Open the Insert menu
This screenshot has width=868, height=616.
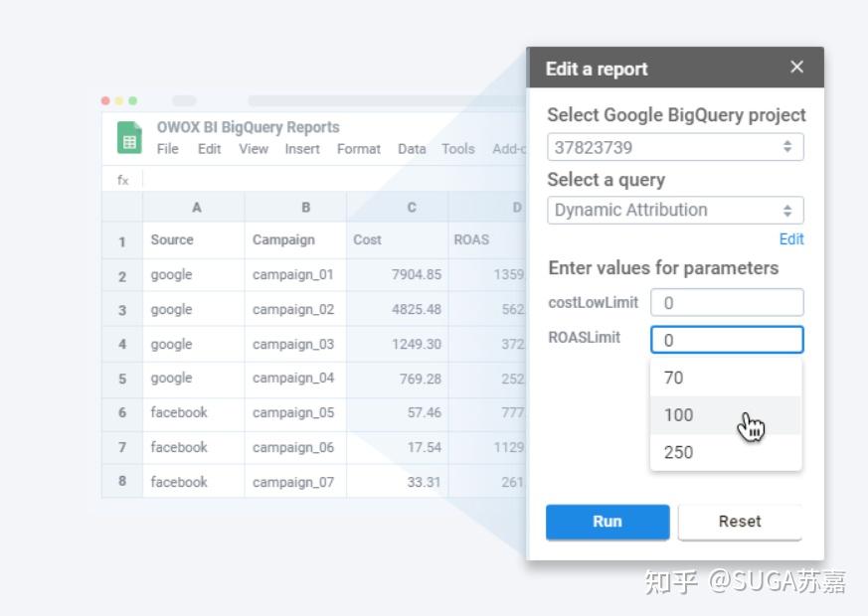302,149
